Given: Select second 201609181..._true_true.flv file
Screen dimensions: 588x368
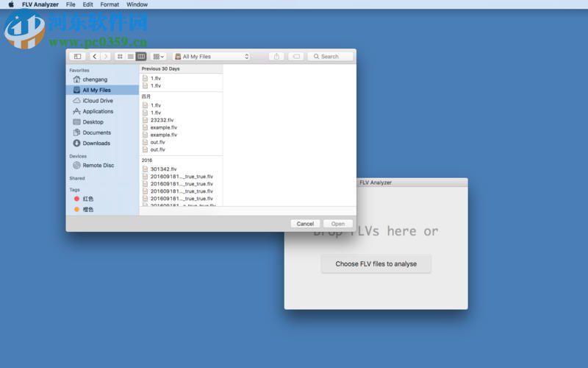Looking at the screenshot, I should click(x=181, y=183).
